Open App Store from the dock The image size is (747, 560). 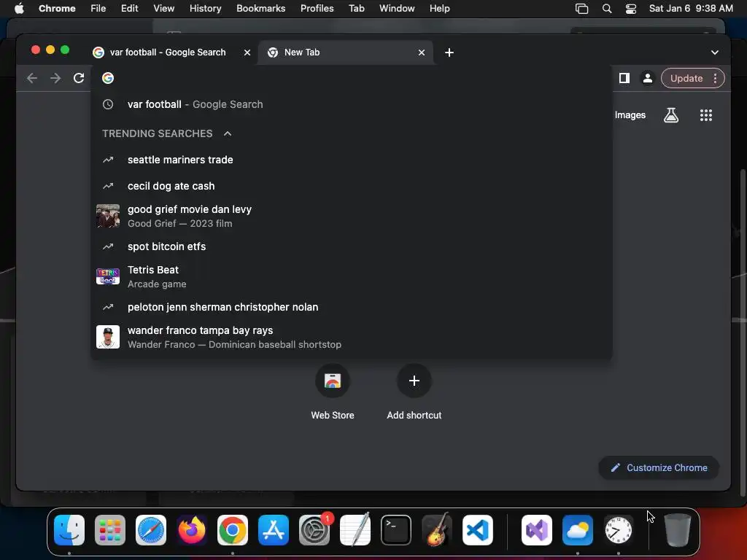[x=274, y=530]
